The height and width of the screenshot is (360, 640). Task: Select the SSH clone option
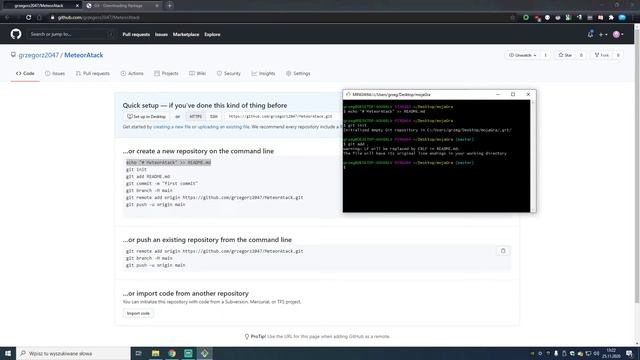pyautogui.click(x=214, y=117)
